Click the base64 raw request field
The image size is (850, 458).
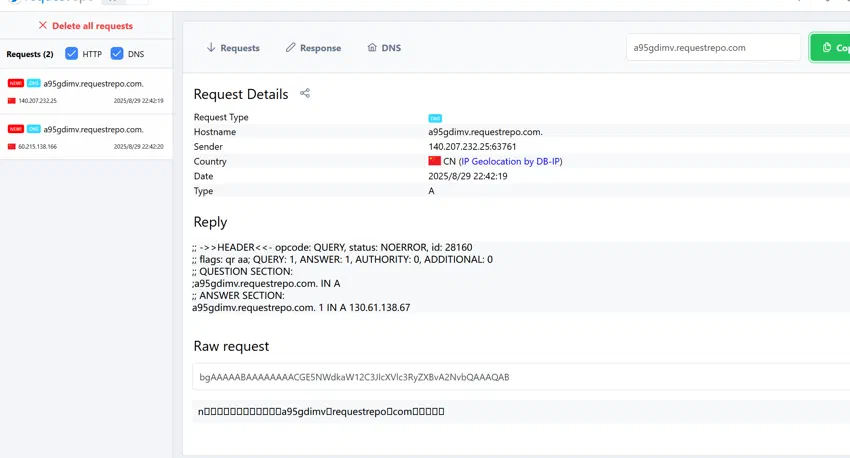521,377
